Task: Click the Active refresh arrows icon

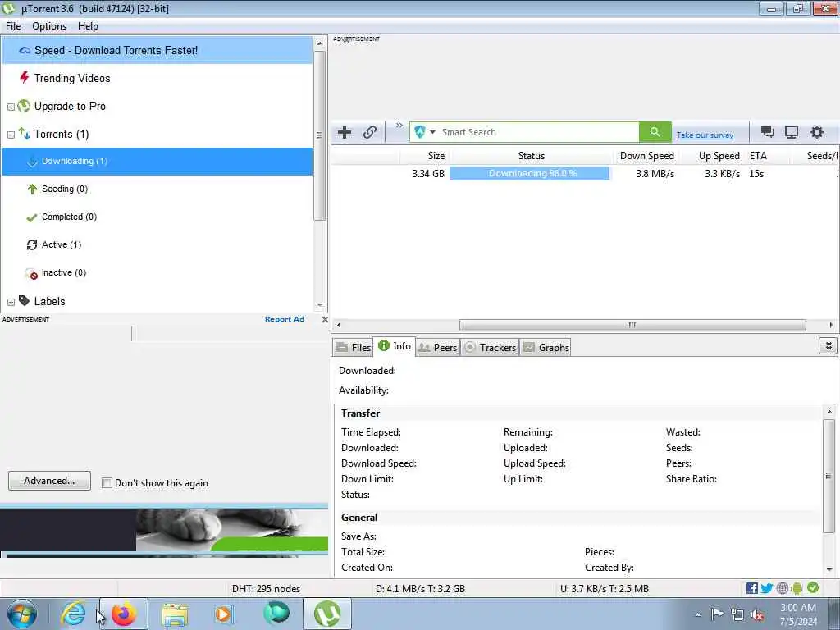Action: click(x=32, y=244)
